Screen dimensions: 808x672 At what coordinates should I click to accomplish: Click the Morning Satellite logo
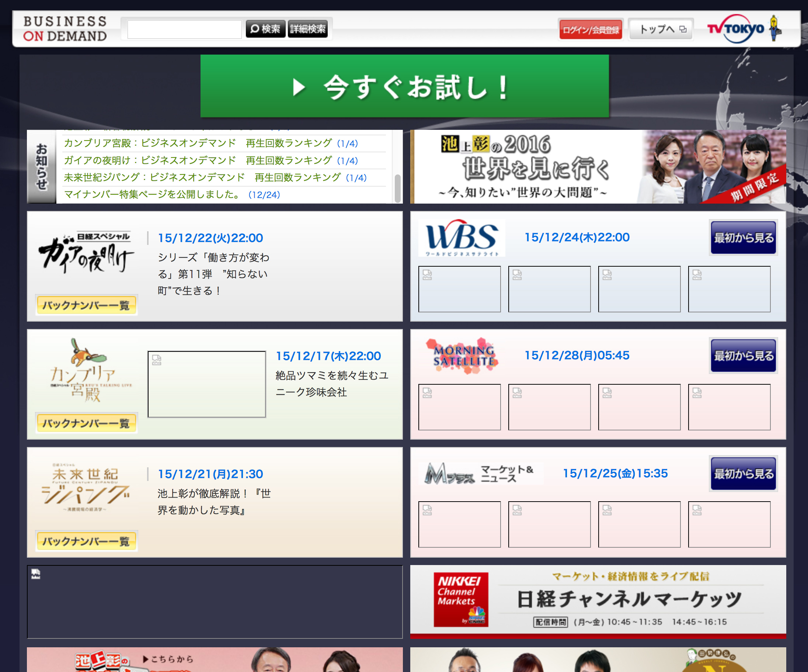(x=464, y=356)
